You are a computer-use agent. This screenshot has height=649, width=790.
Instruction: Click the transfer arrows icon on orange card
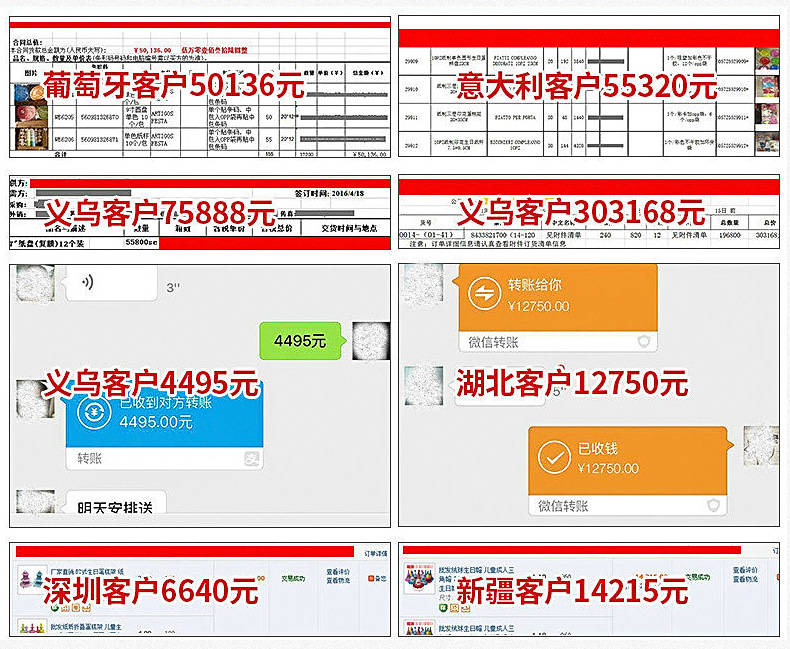point(484,293)
